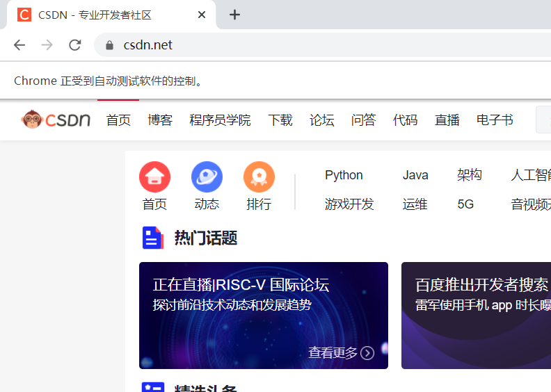
Task: Open 代码 in top navigation
Action: coord(405,120)
